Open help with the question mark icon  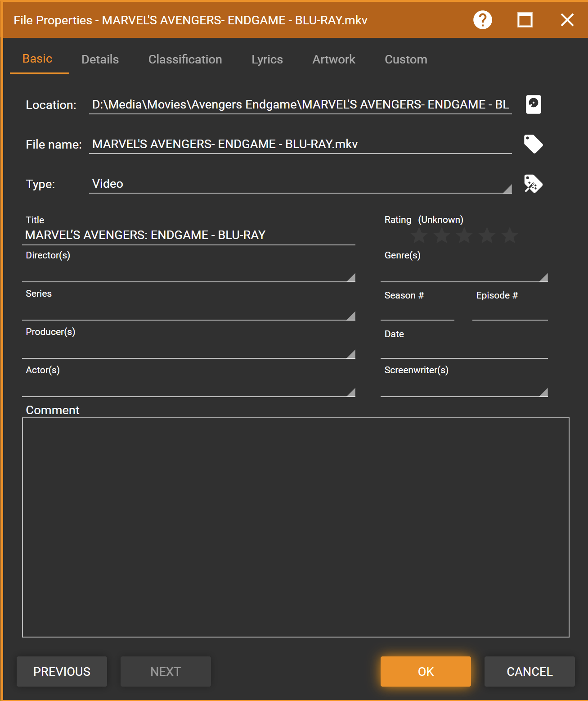click(482, 20)
